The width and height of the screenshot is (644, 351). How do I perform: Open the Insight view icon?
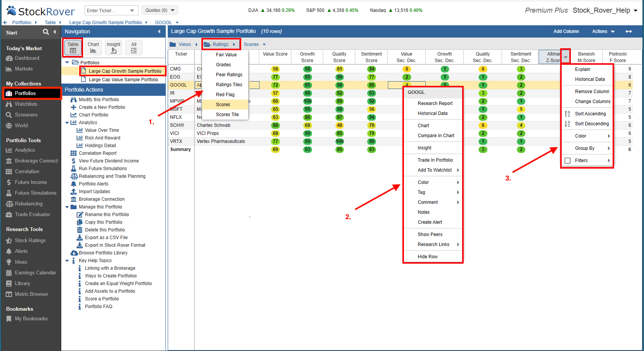(x=114, y=48)
